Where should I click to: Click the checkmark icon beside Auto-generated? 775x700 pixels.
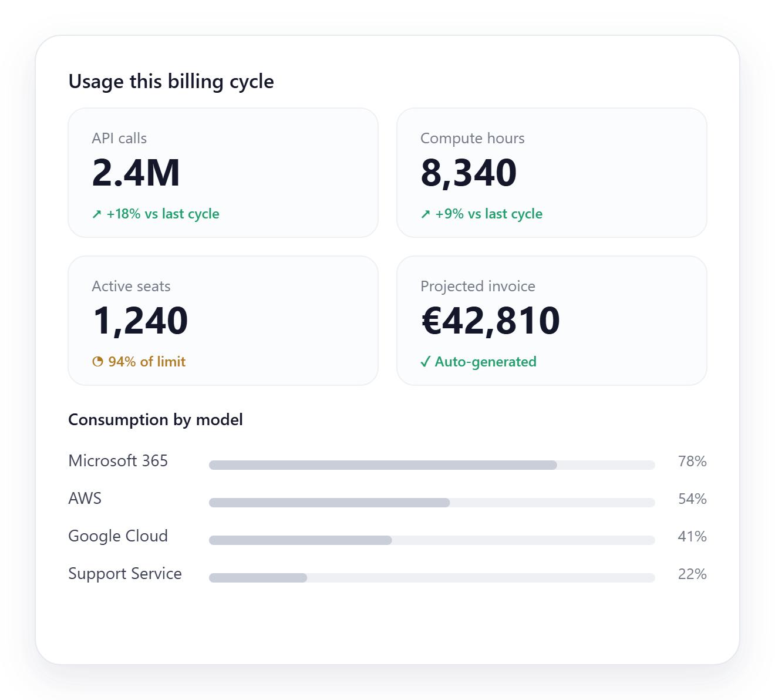[426, 362]
